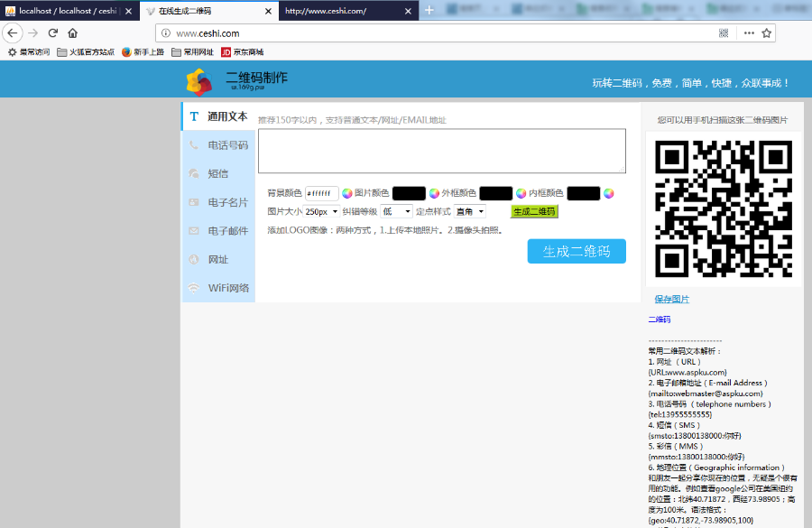Image resolution: width=812 pixels, height=528 pixels.
Task: Click the small green 生成二维码 button
Action: [x=534, y=211]
